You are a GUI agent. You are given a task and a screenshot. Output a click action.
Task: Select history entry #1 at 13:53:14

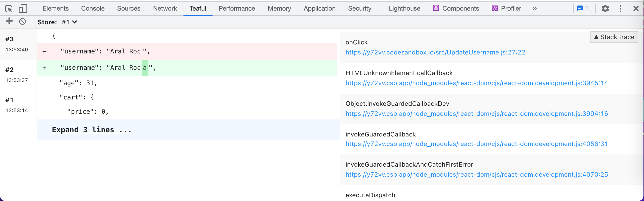[x=18, y=105]
